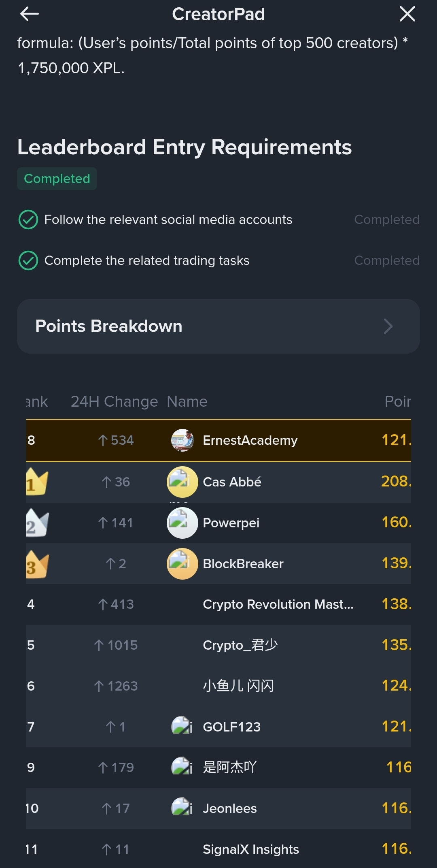
Task: Tap the back arrow icon
Action: point(29,14)
